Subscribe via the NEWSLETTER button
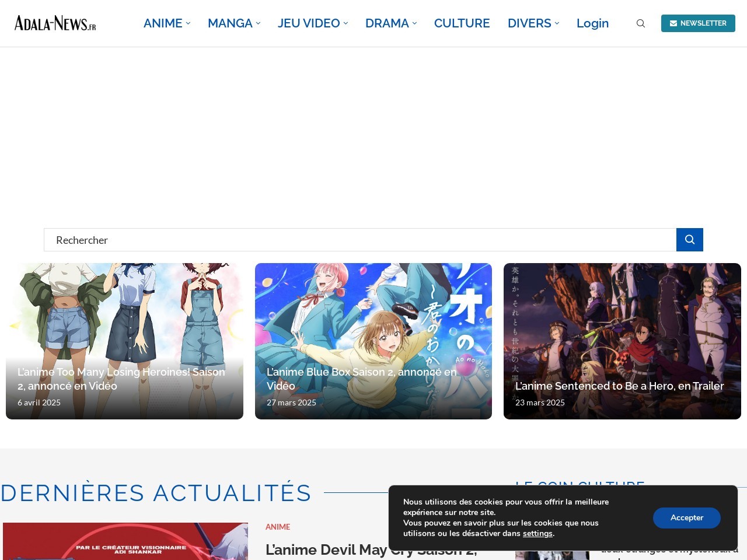The height and width of the screenshot is (560, 747). pyautogui.click(x=698, y=23)
